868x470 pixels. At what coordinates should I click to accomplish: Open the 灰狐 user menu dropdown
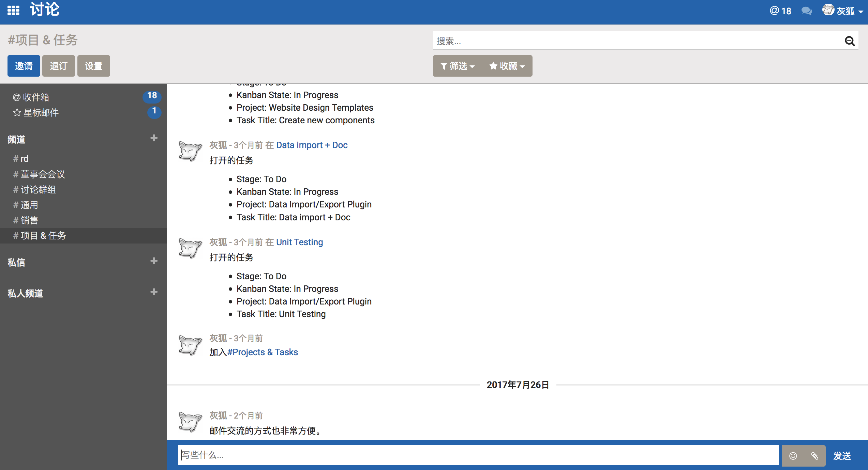[x=842, y=11]
